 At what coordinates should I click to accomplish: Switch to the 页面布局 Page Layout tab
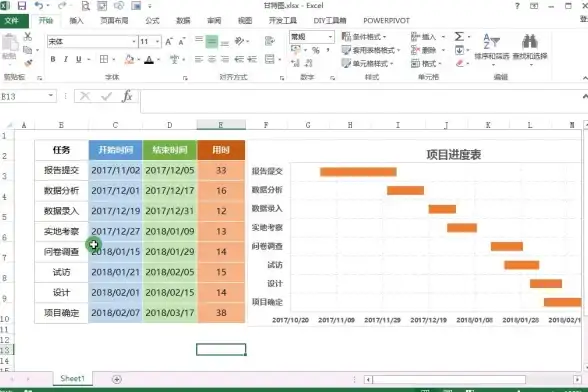click(x=114, y=21)
